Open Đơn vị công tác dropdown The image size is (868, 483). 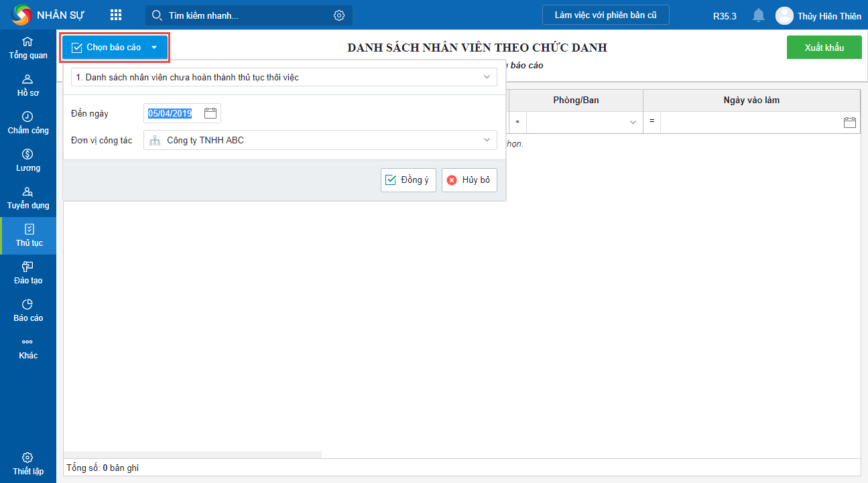pyautogui.click(x=487, y=140)
